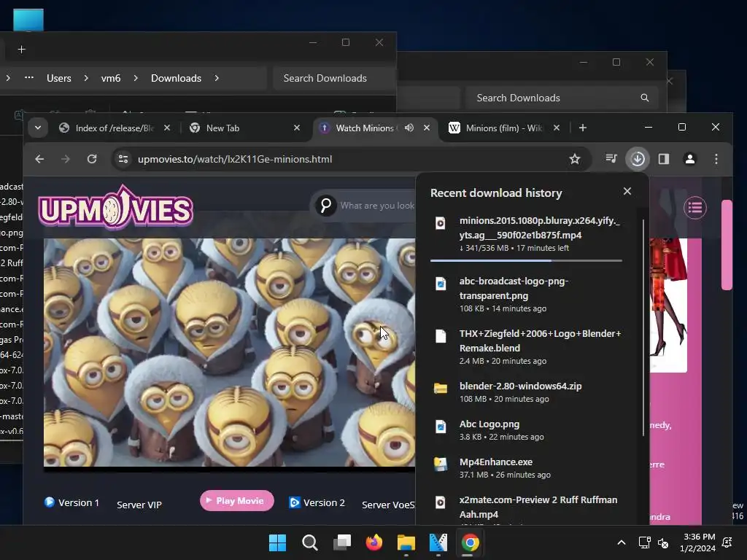Click the Mp4Enhance.exe file icon
The image size is (747, 560).
pyautogui.click(x=440, y=464)
